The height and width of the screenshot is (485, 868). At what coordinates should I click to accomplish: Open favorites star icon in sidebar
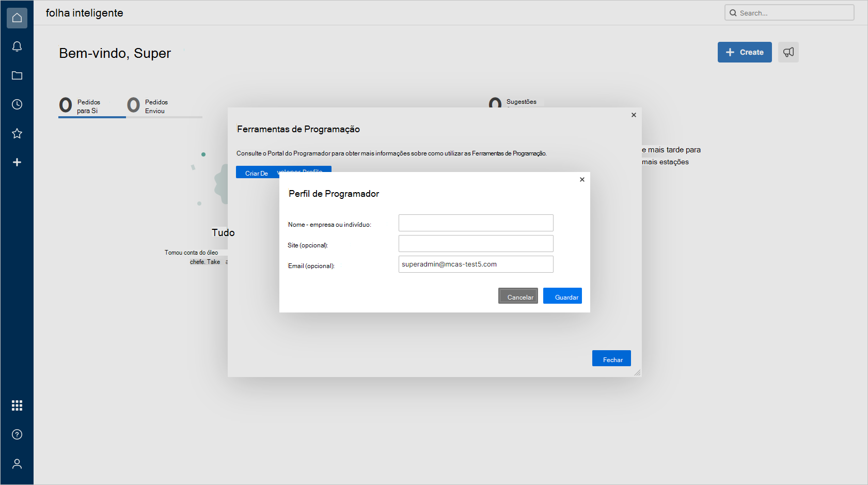pos(17,134)
